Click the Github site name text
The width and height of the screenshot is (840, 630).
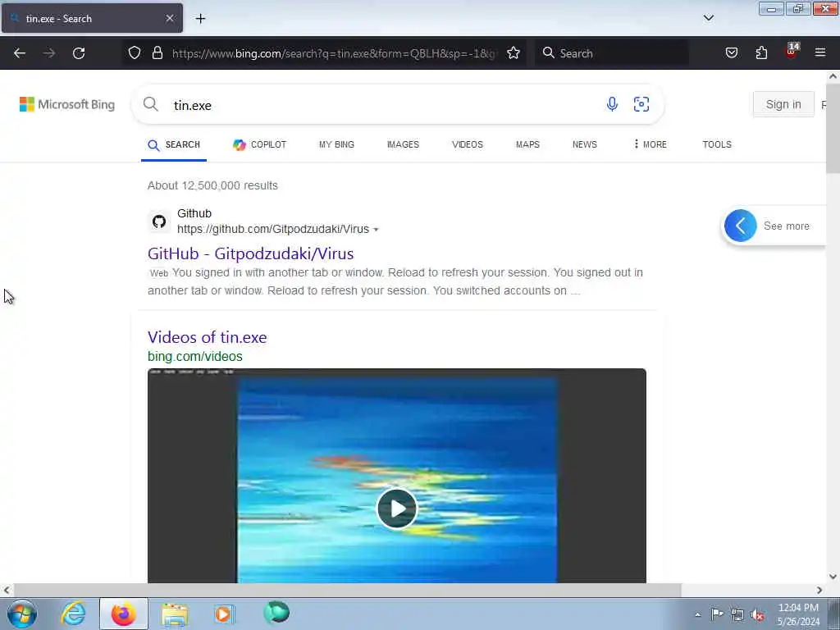click(194, 213)
